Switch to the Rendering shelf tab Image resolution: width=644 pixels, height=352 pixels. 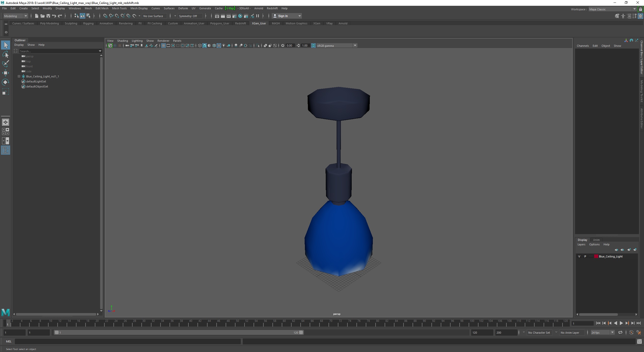[x=126, y=23]
